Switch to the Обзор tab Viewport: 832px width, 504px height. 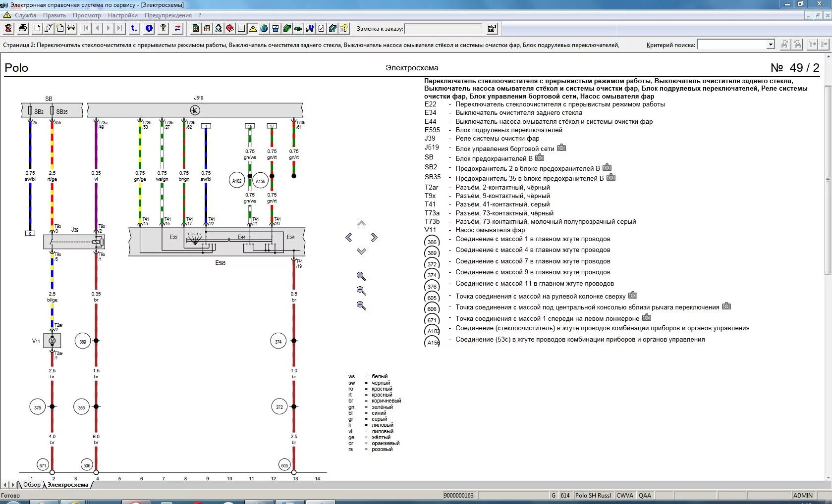tap(32, 485)
